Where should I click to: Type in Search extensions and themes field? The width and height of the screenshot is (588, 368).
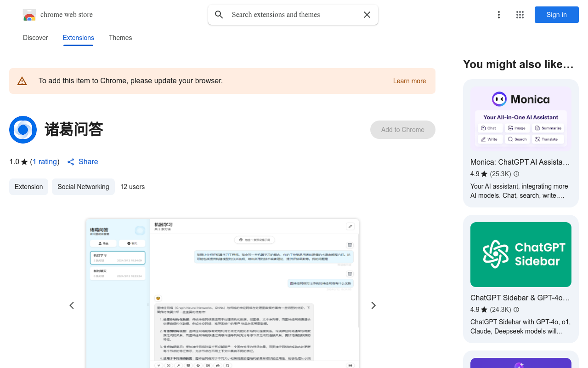coord(294,15)
